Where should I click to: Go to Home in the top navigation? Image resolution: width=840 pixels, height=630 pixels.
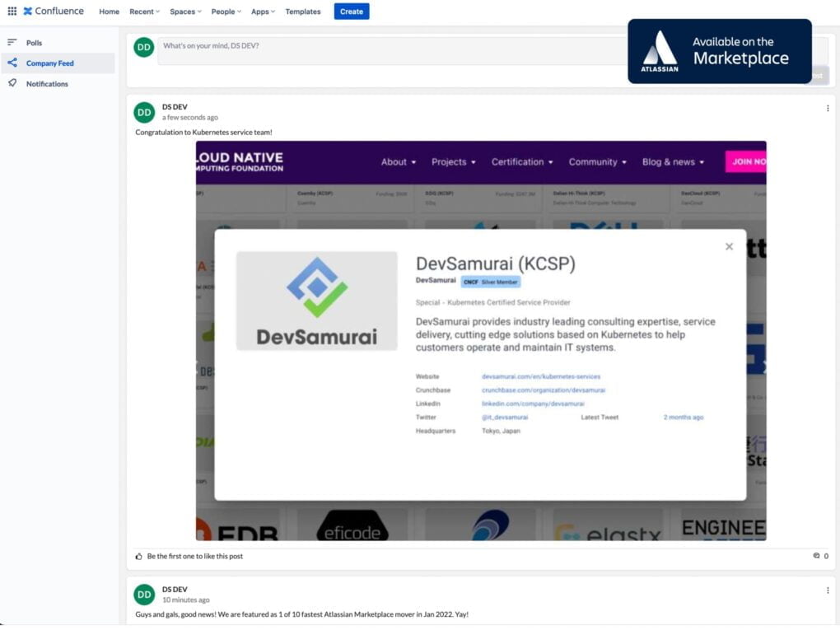pyautogui.click(x=110, y=12)
